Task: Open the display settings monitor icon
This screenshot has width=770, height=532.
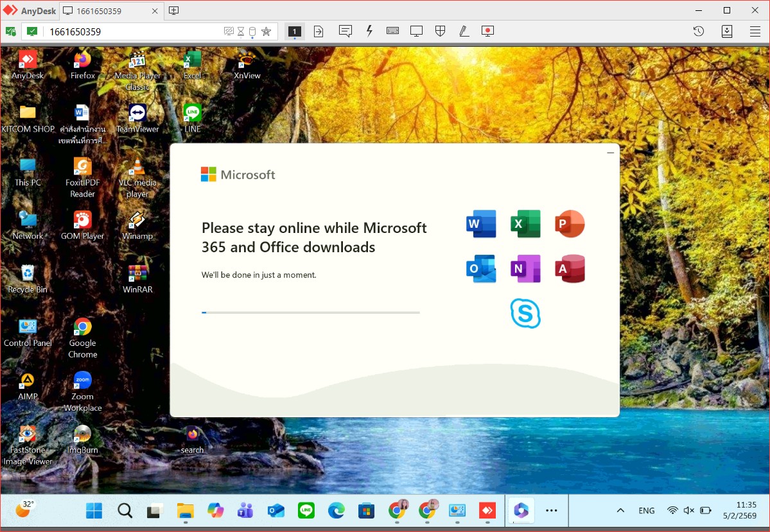Action: 416,31
